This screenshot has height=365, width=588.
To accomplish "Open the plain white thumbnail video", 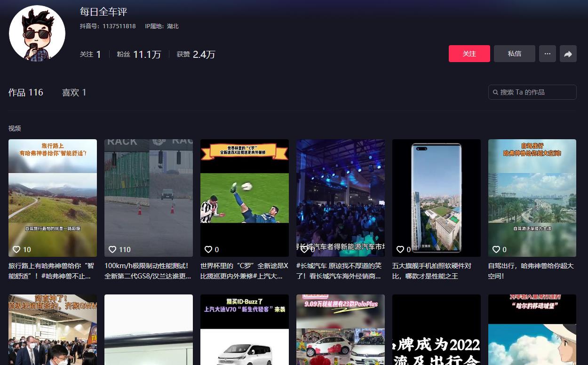I will [x=149, y=330].
